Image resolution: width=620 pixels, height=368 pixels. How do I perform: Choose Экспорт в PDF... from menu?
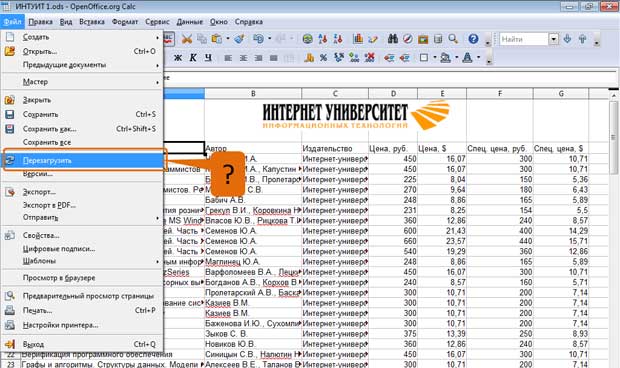pos(49,205)
